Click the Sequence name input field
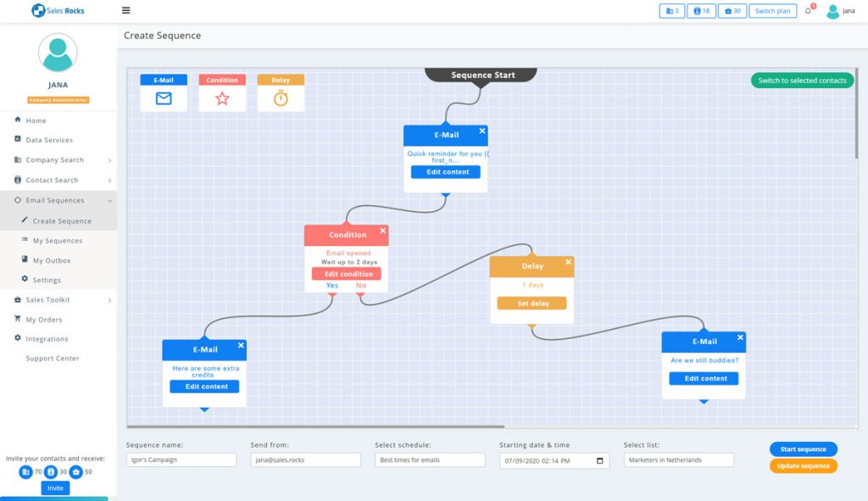 click(181, 460)
